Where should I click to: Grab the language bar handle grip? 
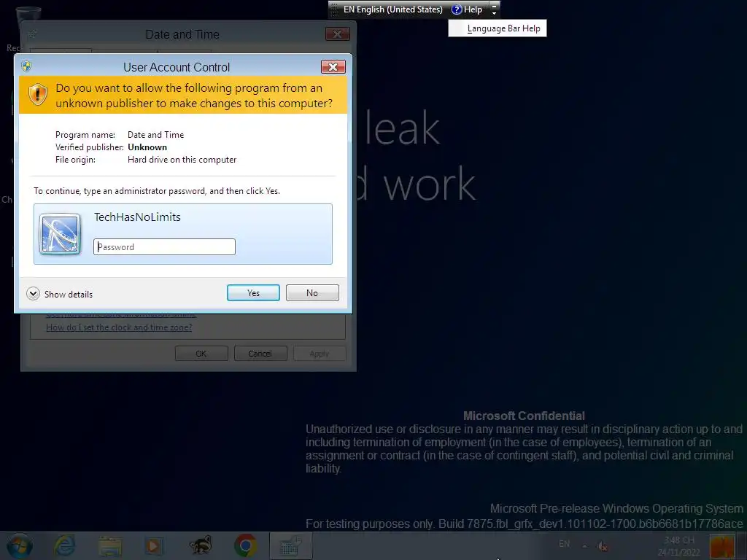click(x=334, y=9)
